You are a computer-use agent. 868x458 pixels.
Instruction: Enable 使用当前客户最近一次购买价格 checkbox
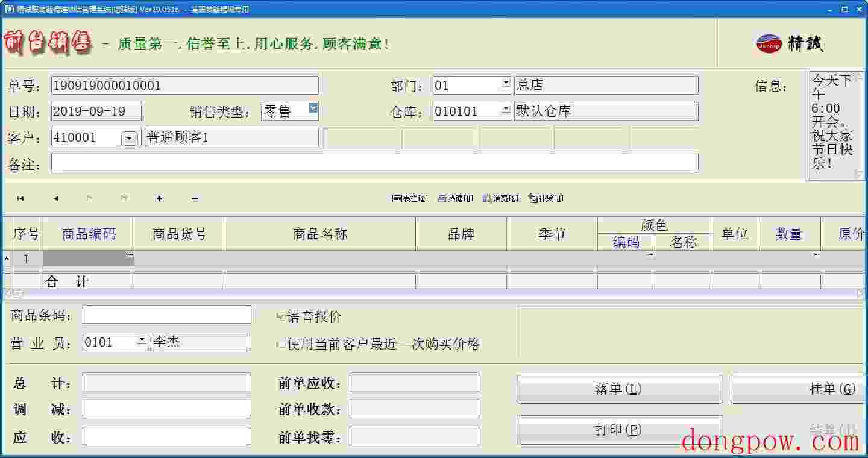click(x=281, y=344)
